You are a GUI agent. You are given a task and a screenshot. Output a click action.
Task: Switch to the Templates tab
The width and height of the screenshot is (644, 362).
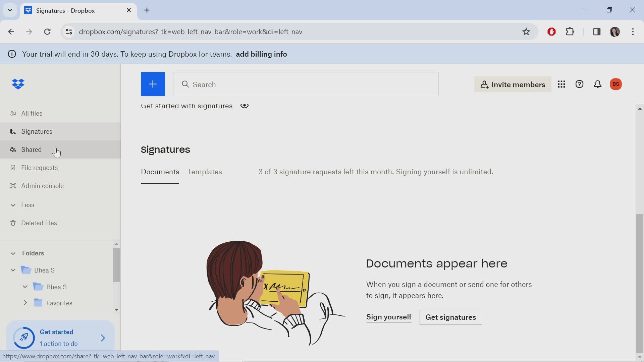point(205,172)
